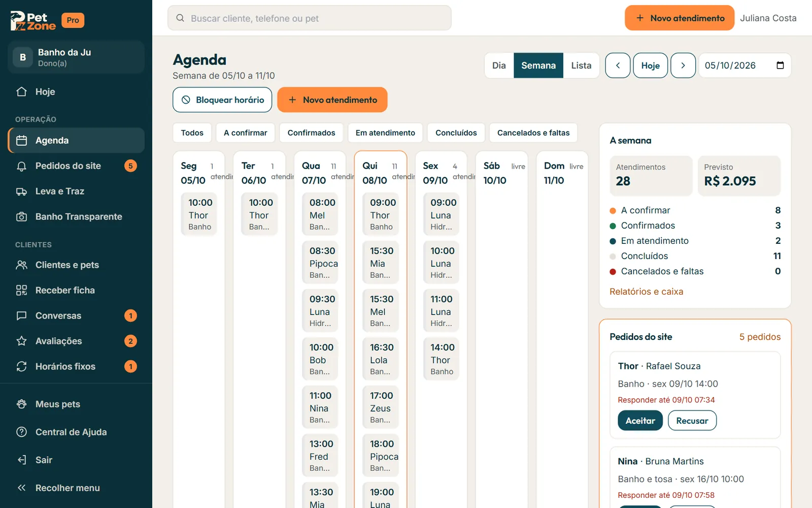The width and height of the screenshot is (812, 508).
Task: Open Thursday 16:30 Lola appointment
Action: tap(381, 359)
